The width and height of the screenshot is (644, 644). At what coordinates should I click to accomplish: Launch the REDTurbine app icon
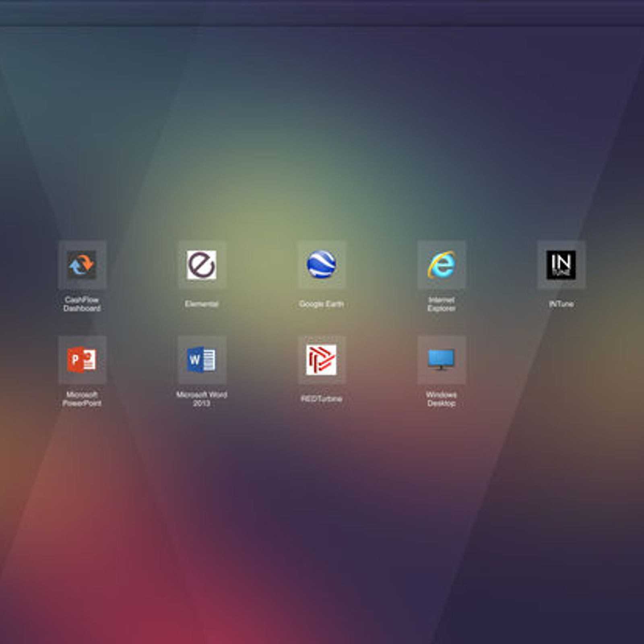(x=322, y=360)
